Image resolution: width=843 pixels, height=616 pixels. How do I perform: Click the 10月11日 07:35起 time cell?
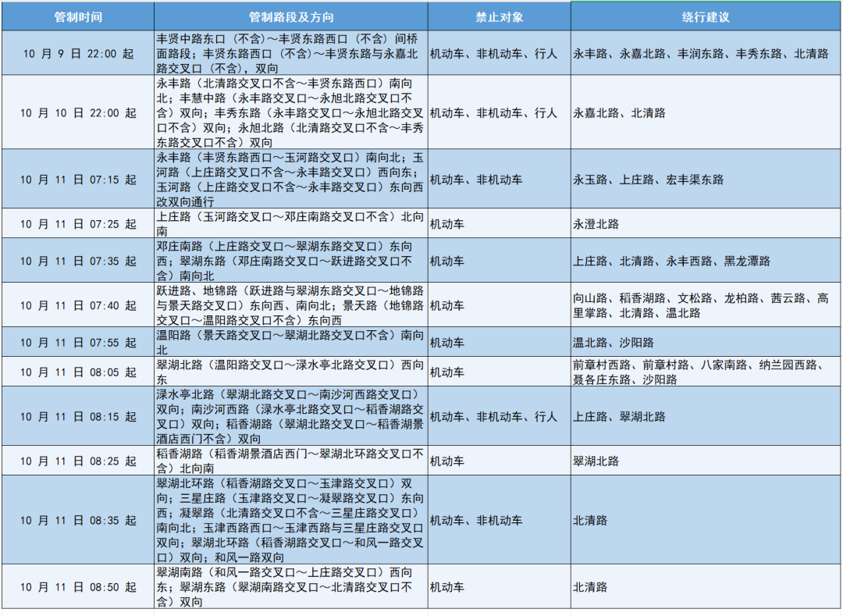point(78,261)
